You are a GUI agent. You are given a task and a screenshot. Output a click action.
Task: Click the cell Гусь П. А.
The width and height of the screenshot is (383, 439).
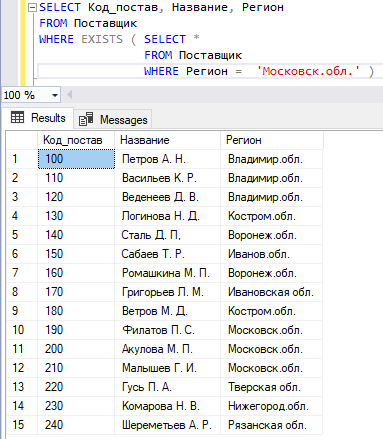167,387
